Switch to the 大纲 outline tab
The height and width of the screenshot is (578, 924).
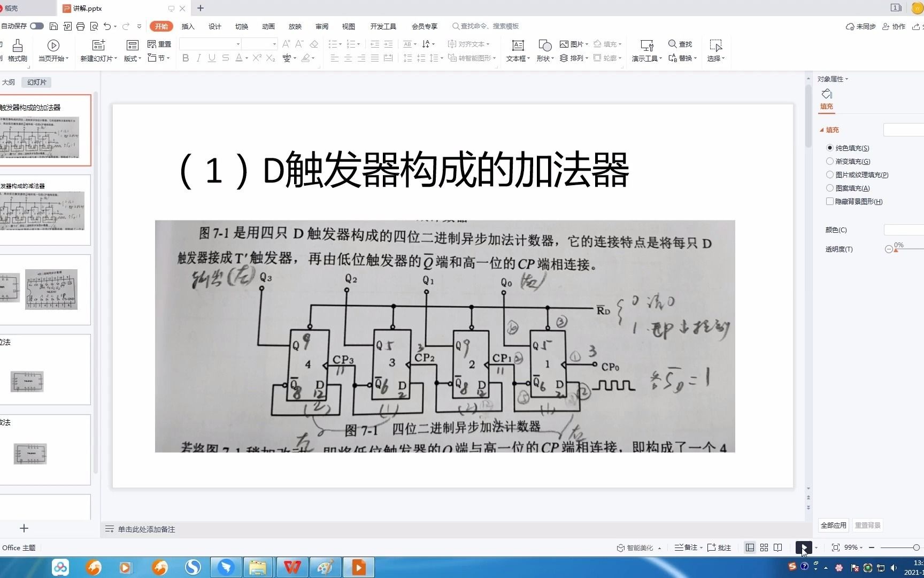click(9, 82)
